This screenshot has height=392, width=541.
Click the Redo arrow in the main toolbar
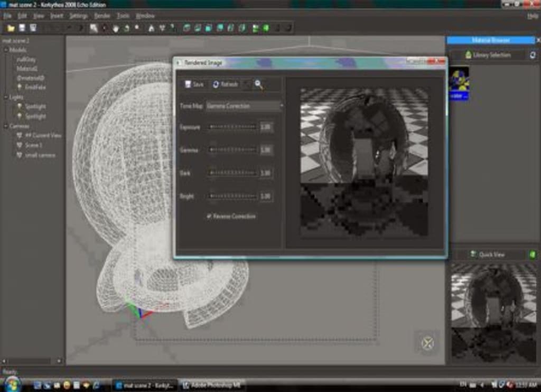(x=81, y=28)
